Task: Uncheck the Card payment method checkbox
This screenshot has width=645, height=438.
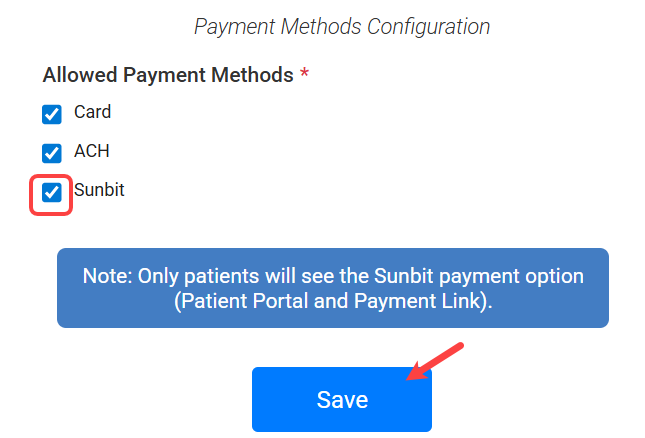Action: point(52,115)
